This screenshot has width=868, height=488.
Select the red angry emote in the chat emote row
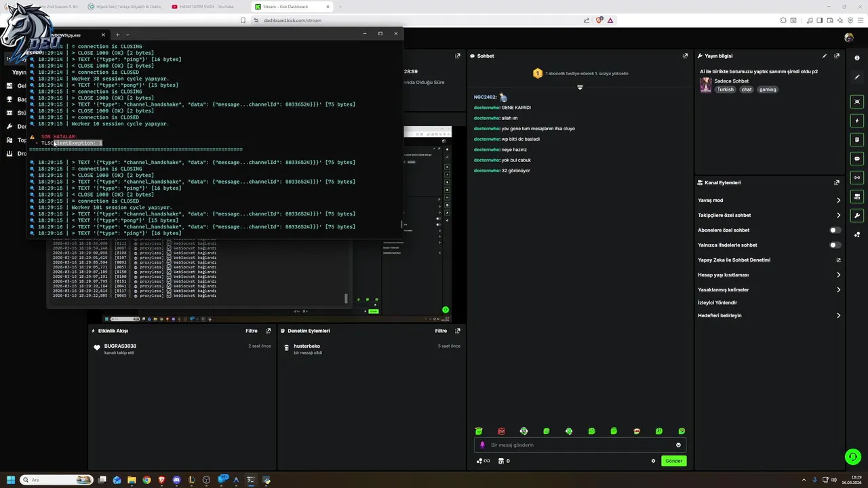point(501,431)
